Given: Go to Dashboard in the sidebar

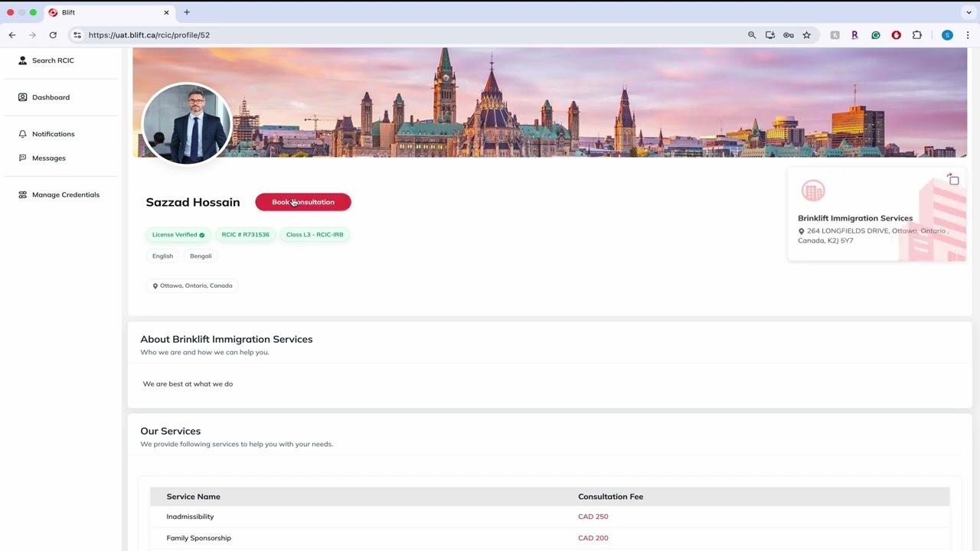Looking at the screenshot, I should point(44,97).
